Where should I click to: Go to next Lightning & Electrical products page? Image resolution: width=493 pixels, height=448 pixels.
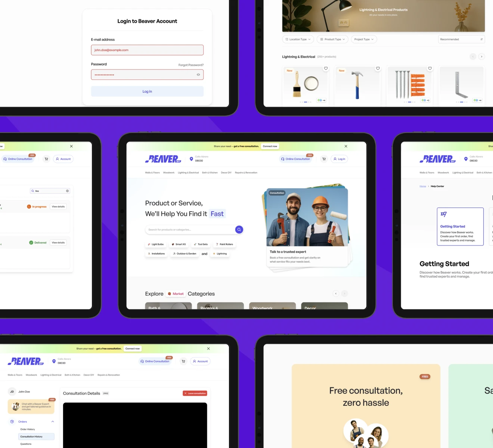[x=481, y=57]
